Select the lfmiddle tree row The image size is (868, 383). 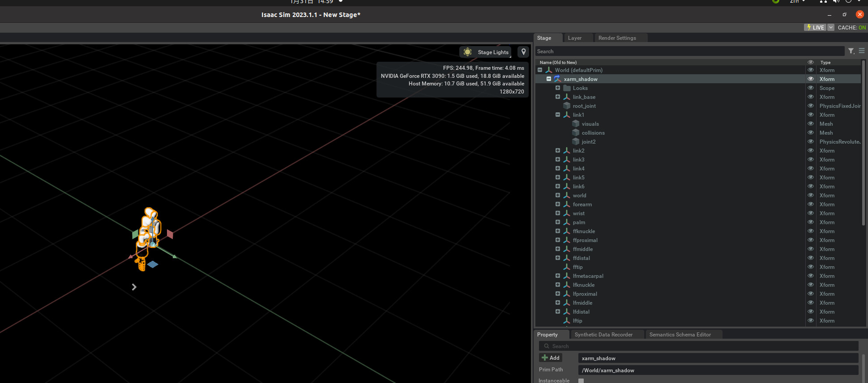pyautogui.click(x=698, y=302)
